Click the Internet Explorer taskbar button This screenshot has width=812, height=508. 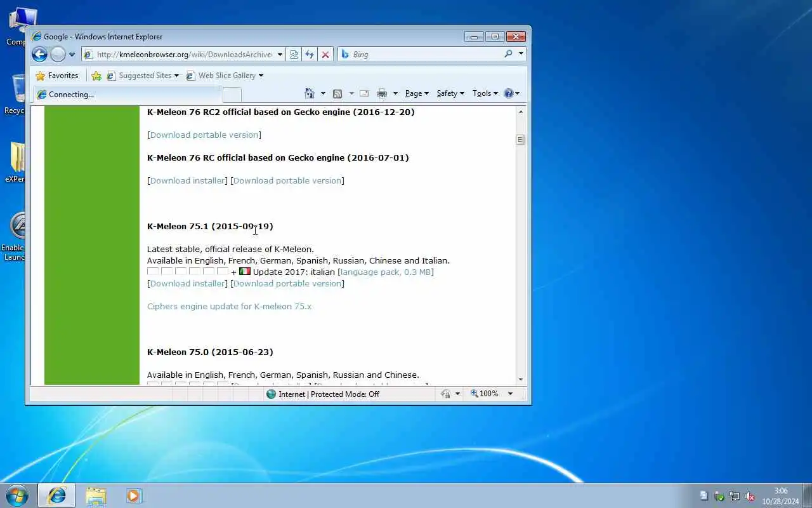[x=56, y=495]
